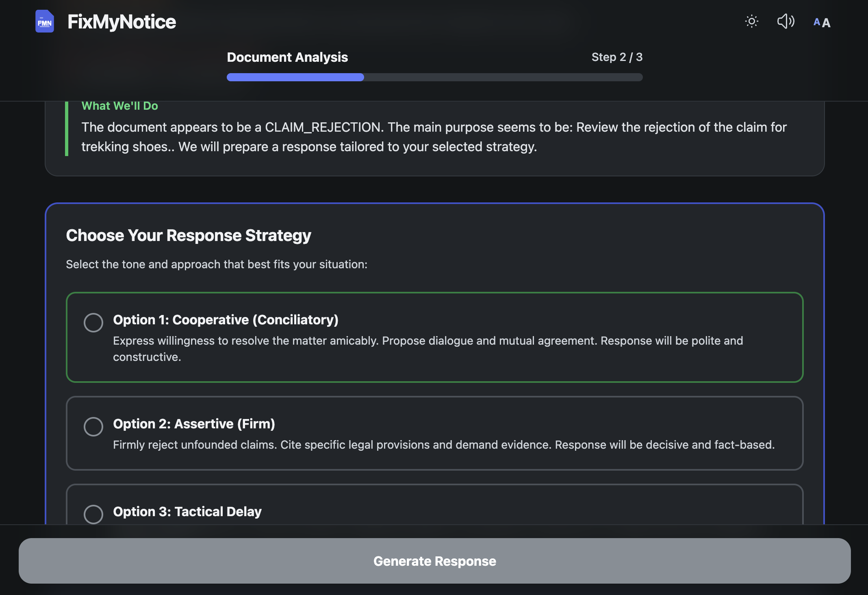This screenshot has width=868, height=595.
Task: Click the Step 2 / 3 indicator
Action: coord(616,57)
